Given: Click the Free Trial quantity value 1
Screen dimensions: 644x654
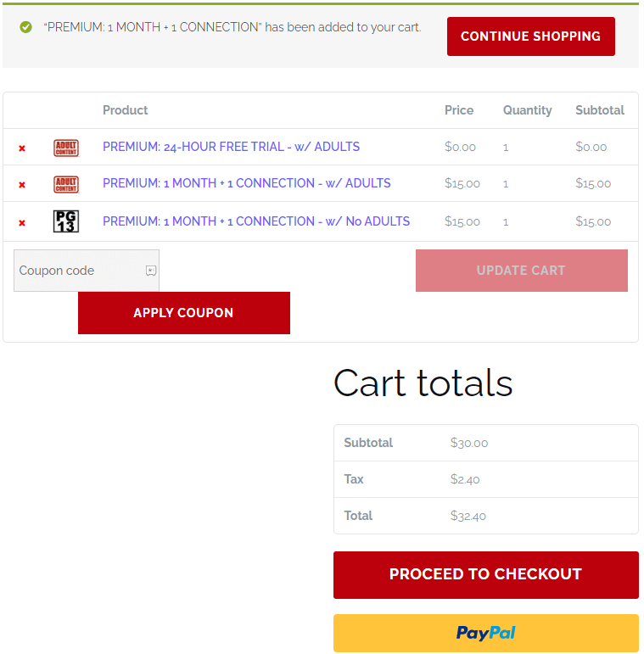Looking at the screenshot, I should [506, 148].
